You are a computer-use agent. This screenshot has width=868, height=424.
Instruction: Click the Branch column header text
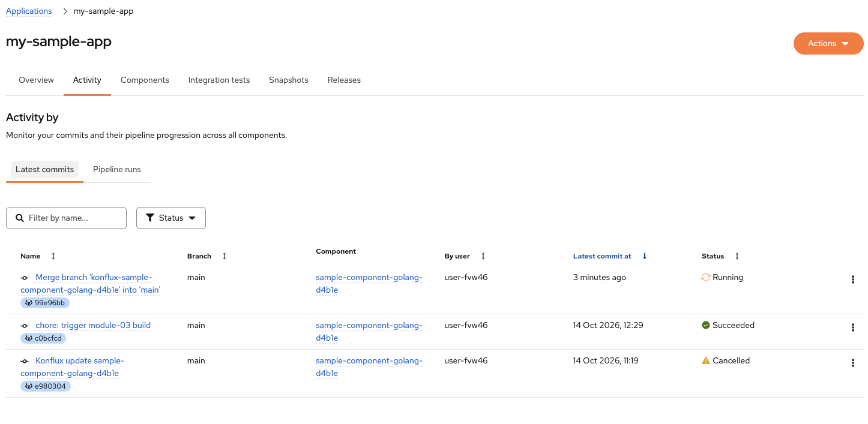coord(199,256)
